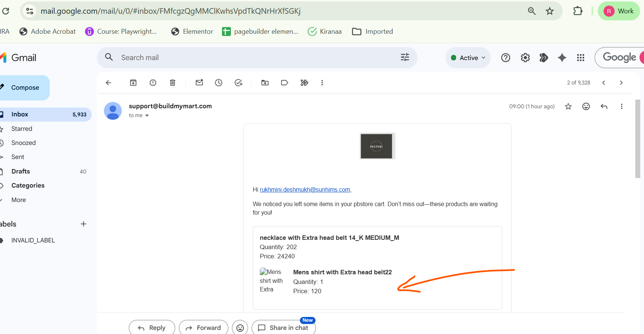The image size is (644, 334).
Task: Report this email as spam
Action: coord(153,83)
